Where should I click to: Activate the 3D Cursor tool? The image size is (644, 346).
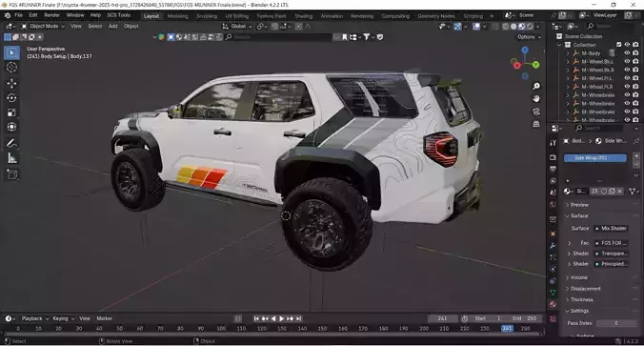(x=11, y=67)
